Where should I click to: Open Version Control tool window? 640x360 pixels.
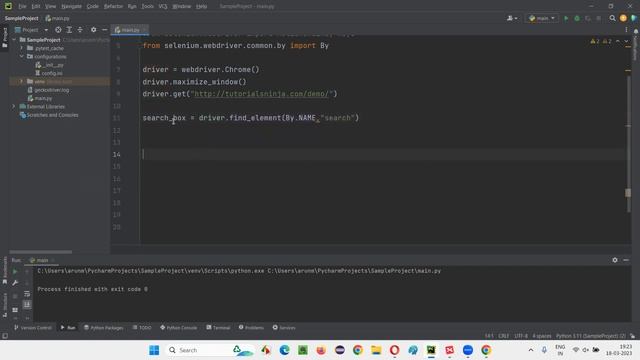33,328
